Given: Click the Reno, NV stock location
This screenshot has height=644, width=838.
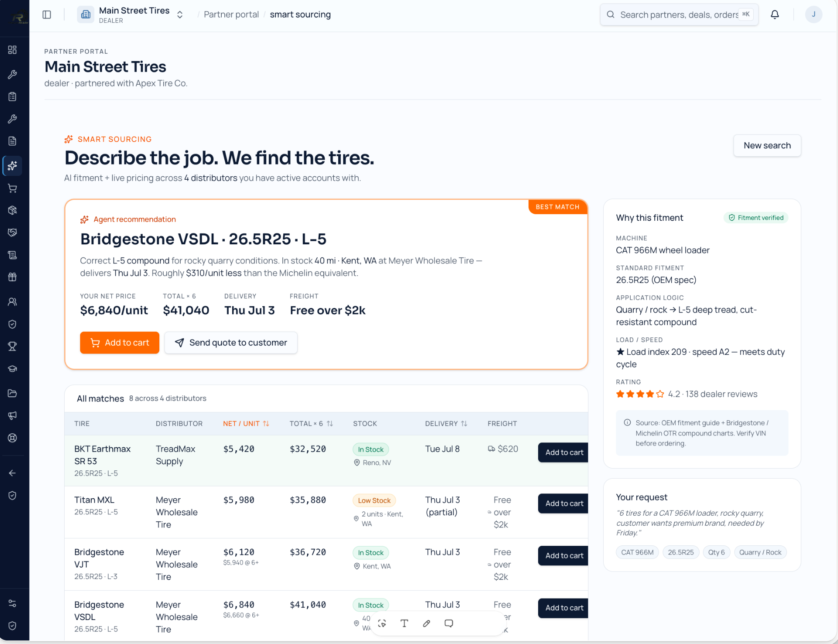Looking at the screenshot, I should pyautogui.click(x=372, y=462).
